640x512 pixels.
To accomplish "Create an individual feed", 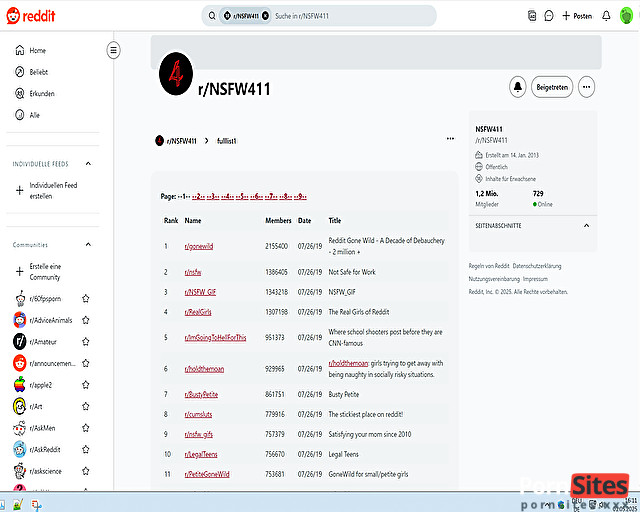I will click(x=53, y=191).
